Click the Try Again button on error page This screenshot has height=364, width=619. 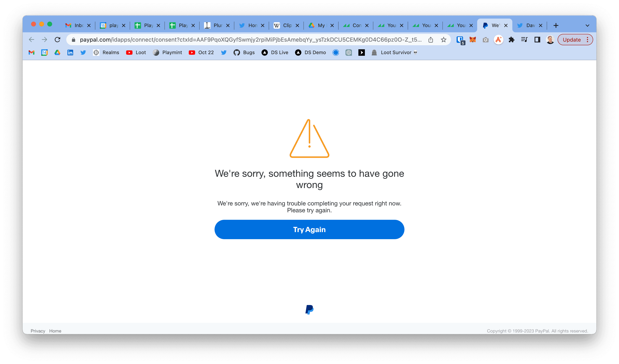[309, 229]
